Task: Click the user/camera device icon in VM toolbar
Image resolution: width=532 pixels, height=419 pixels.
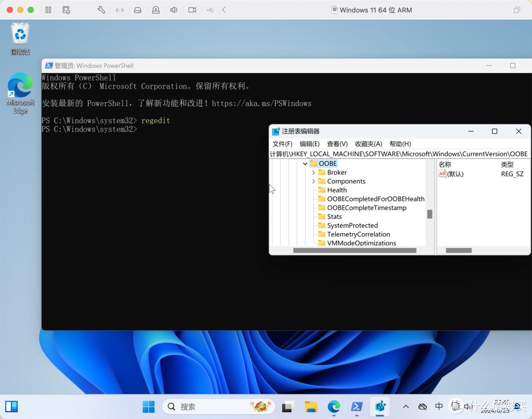Action: (156, 10)
